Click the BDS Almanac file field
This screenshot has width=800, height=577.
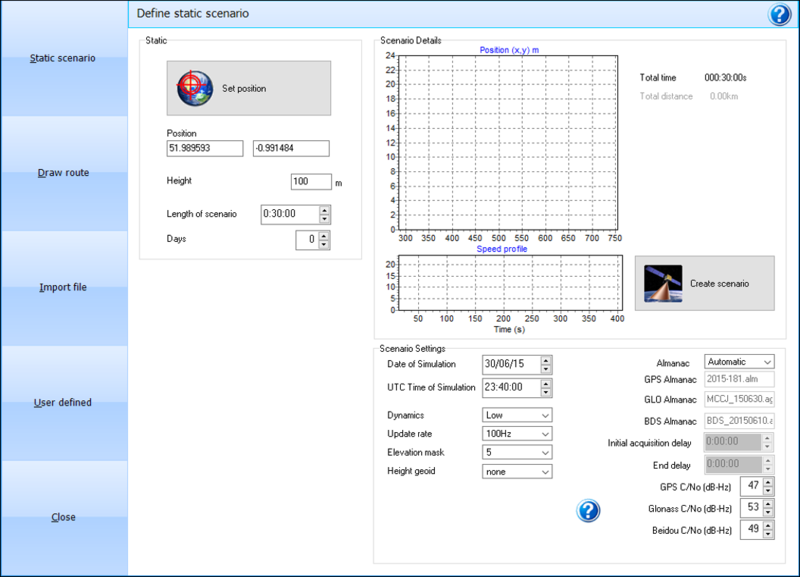coord(739,421)
